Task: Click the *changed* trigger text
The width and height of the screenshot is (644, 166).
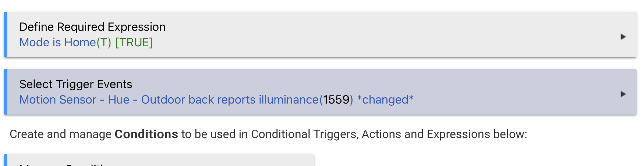Action: pyautogui.click(x=385, y=100)
